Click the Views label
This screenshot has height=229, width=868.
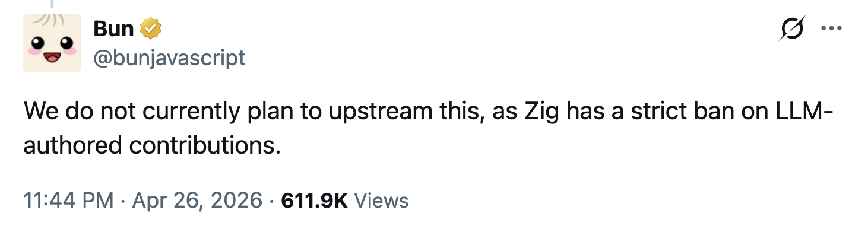pos(381,201)
